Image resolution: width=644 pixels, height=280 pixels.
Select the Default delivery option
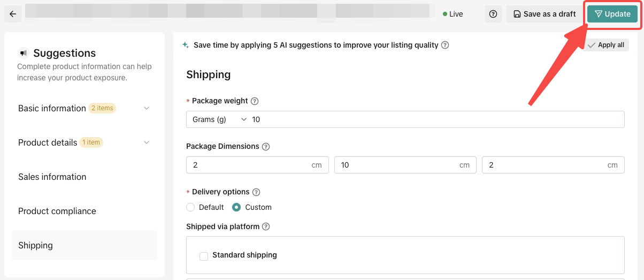(190, 207)
